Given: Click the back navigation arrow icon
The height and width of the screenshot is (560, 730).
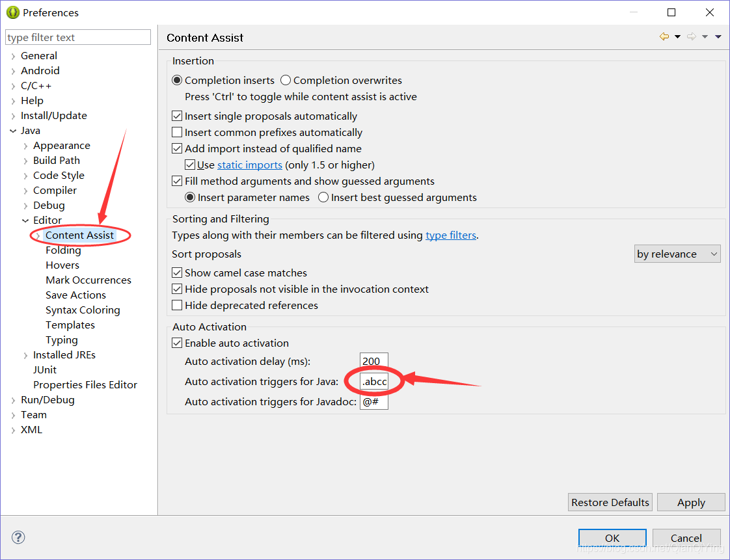Looking at the screenshot, I should [663, 36].
